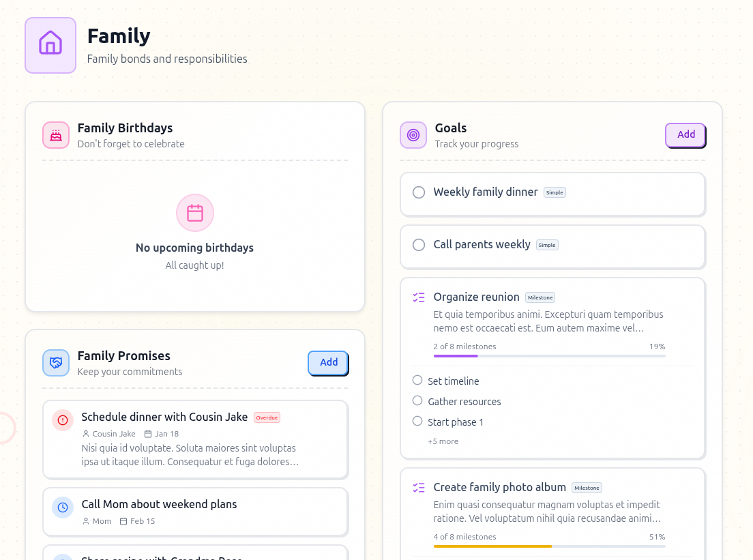Toggle the Gather resources milestone
The width and height of the screenshot is (753, 560).
point(417,400)
